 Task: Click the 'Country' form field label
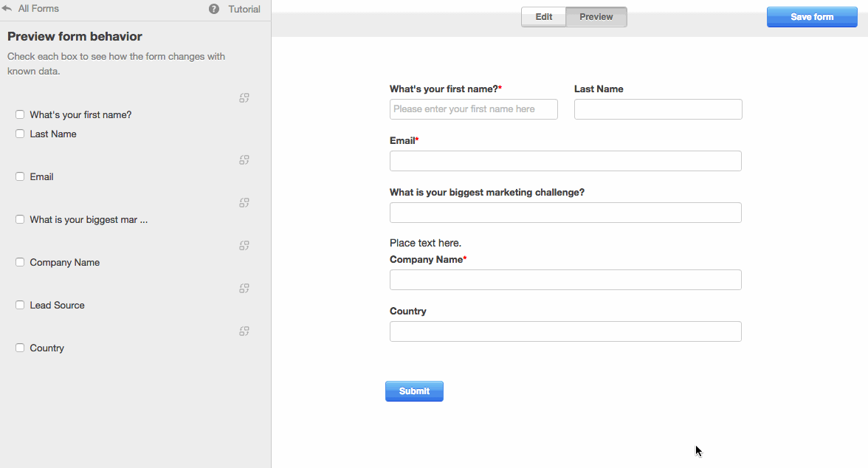tap(408, 312)
